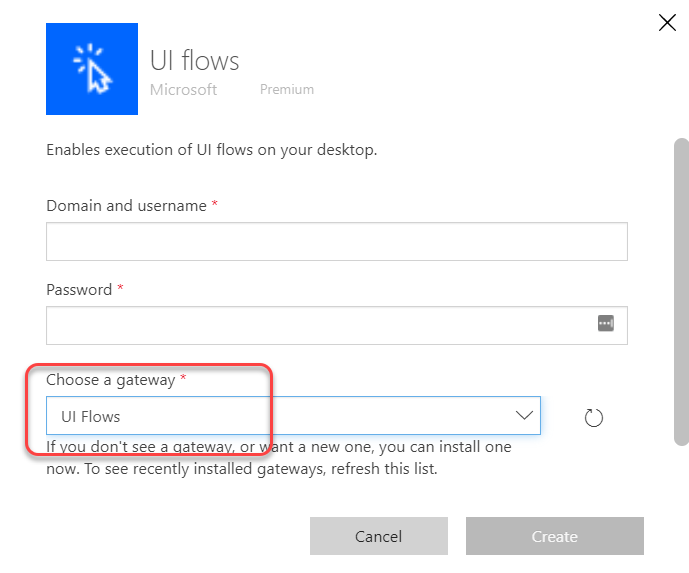Expand the gateway dropdown chevron arrow

(524, 415)
